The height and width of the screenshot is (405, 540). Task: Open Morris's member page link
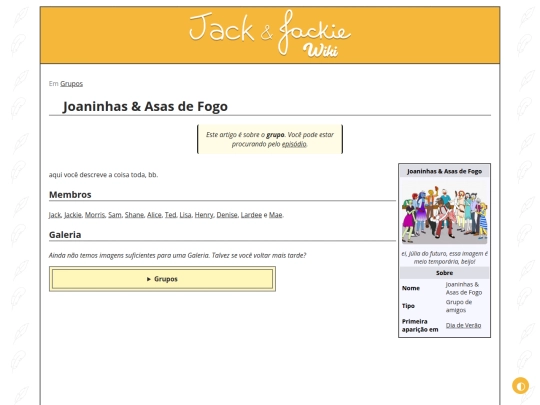pyautogui.click(x=95, y=215)
